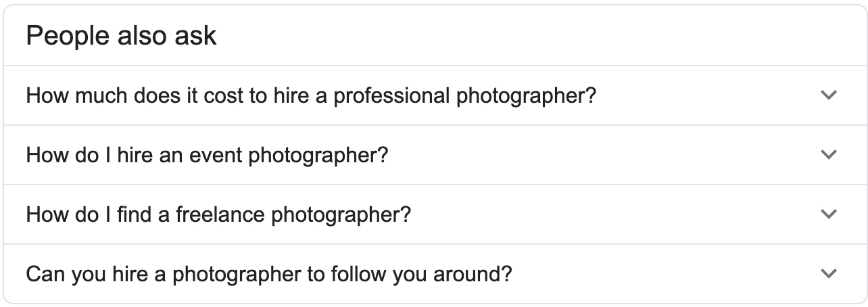This screenshot has height=307, width=868.
Task: Click the "follow you around" question text
Action: coord(269,274)
